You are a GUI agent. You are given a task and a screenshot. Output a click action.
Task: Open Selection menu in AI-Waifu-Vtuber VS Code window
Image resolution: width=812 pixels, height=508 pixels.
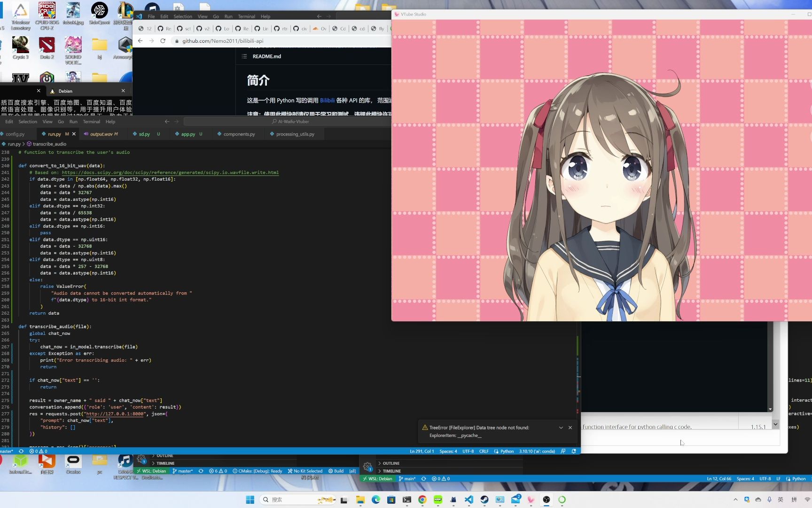click(x=28, y=122)
